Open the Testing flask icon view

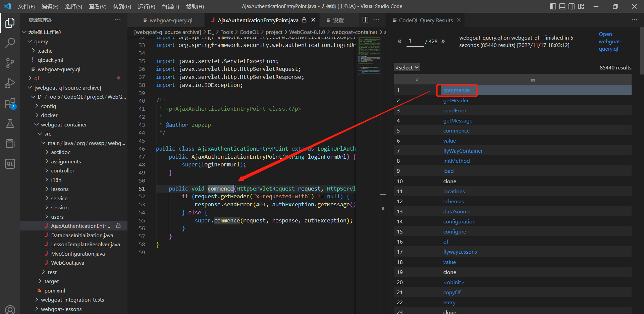click(10, 123)
